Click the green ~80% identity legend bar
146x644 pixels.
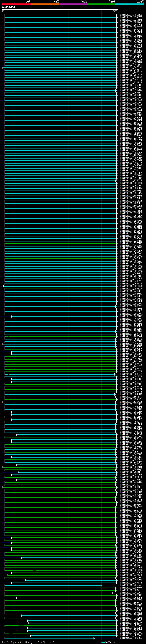coord(101,4)
